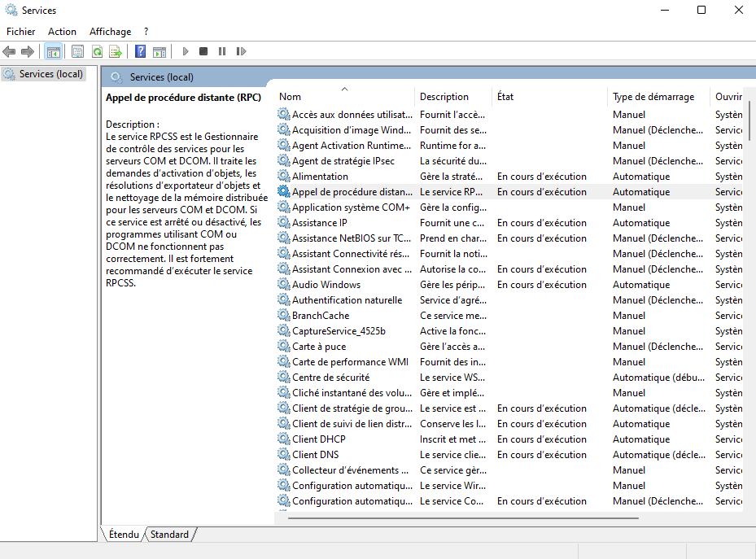The height and width of the screenshot is (559, 756).
Task: Click gear icon next to CaptureService_4525b
Action: [284, 330]
